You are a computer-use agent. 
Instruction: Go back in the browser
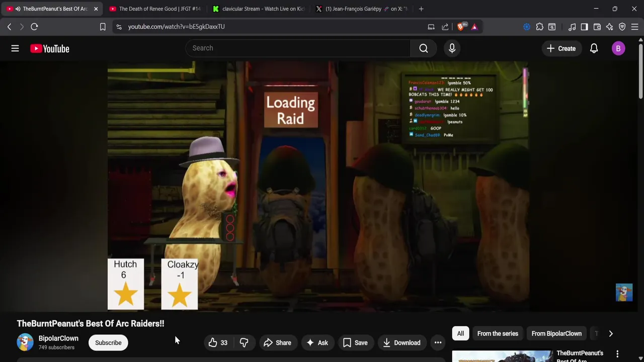pyautogui.click(x=9, y=27)
